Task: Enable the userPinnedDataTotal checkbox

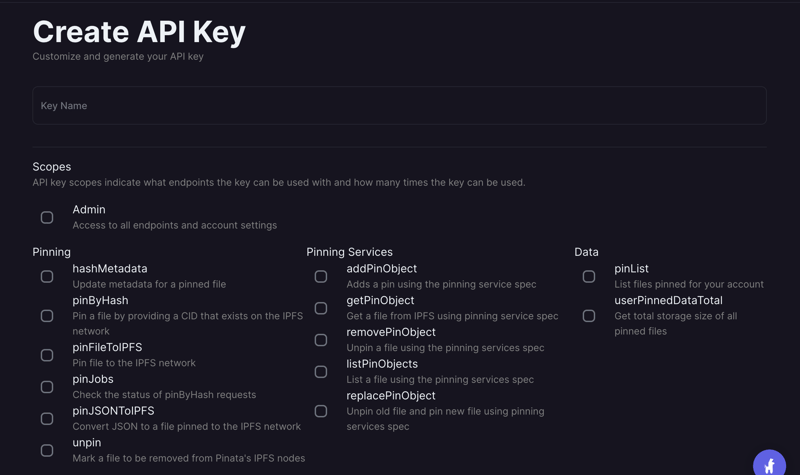Action: pyautogui.click(x=589, y=316)
